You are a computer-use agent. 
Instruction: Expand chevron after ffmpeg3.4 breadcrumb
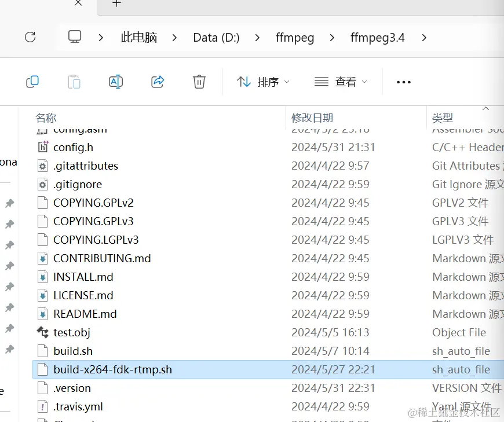point(424,38)
